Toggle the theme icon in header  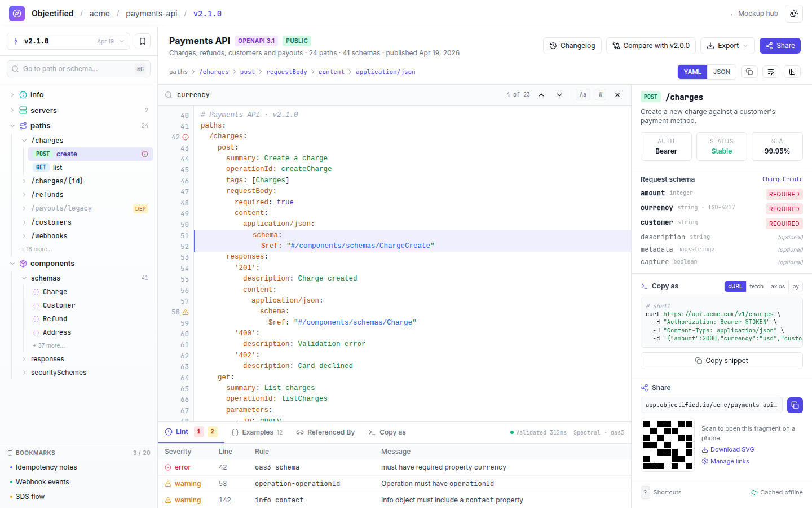(794, 14)
